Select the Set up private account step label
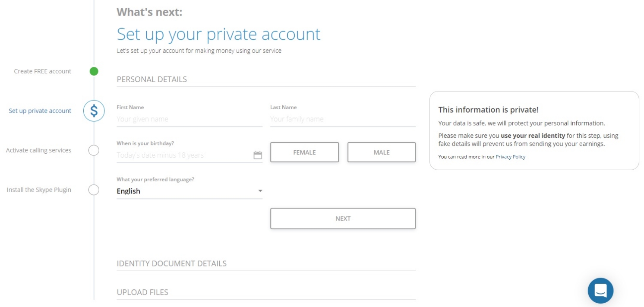Image resolution: width=644 pixels, height=307 pixels. pos(40,111)
